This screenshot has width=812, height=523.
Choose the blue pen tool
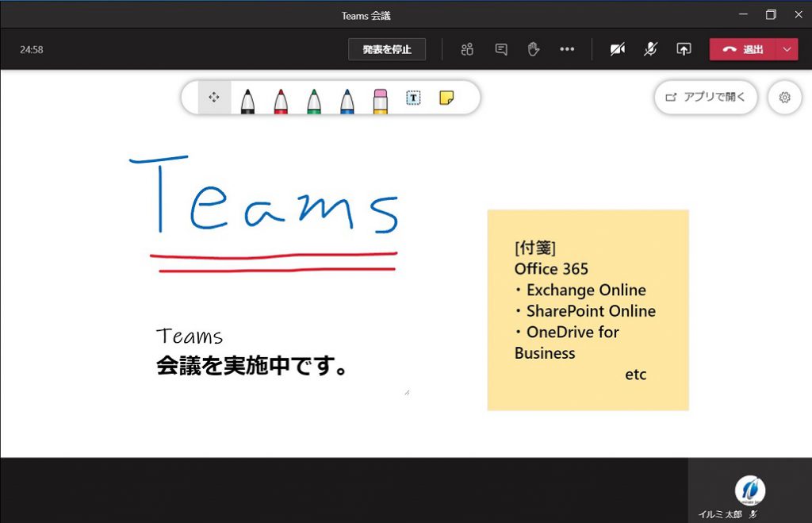coord(347,101)
